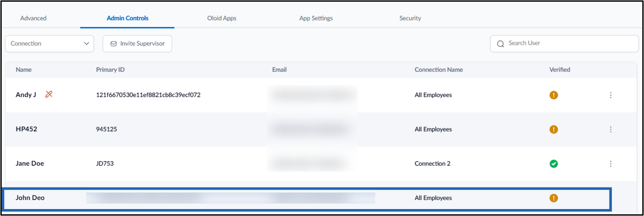
Task: Click primary ID 121f6670530e11ef8821cb8c39ecf072
Action: tap(148, 95)
